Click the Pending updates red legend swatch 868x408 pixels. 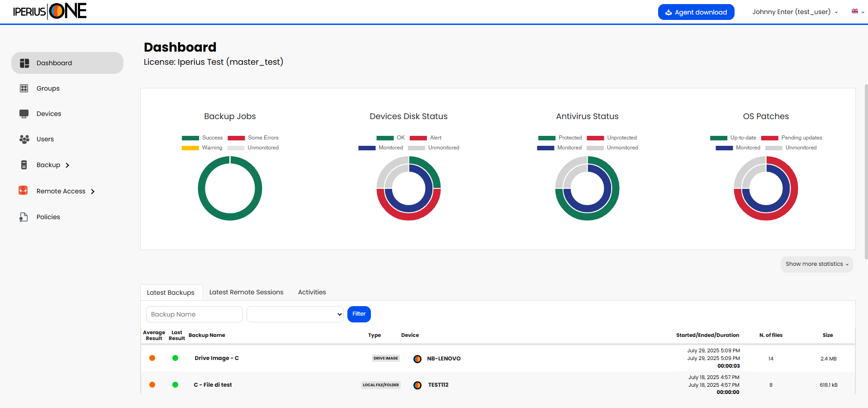(769, 138)
